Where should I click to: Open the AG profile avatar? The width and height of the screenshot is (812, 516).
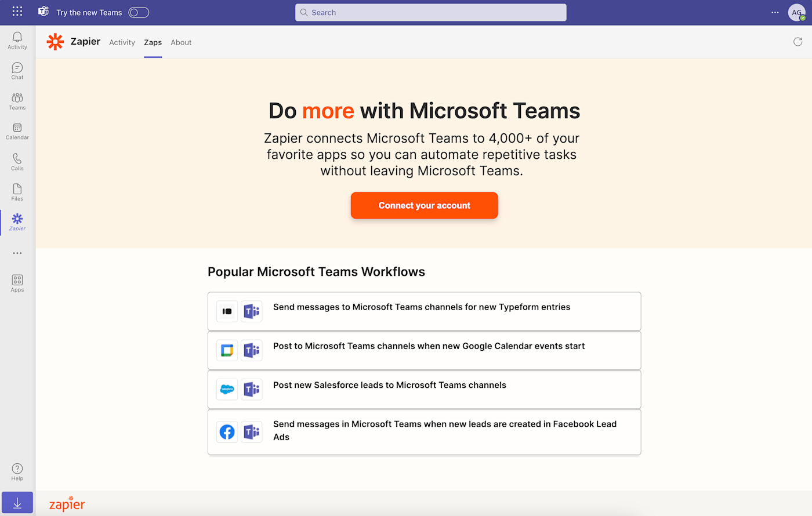coord(796,12)
